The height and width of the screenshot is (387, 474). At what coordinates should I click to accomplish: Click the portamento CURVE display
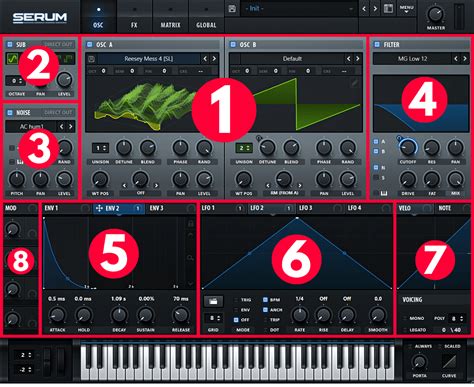[x=449, y=361]
